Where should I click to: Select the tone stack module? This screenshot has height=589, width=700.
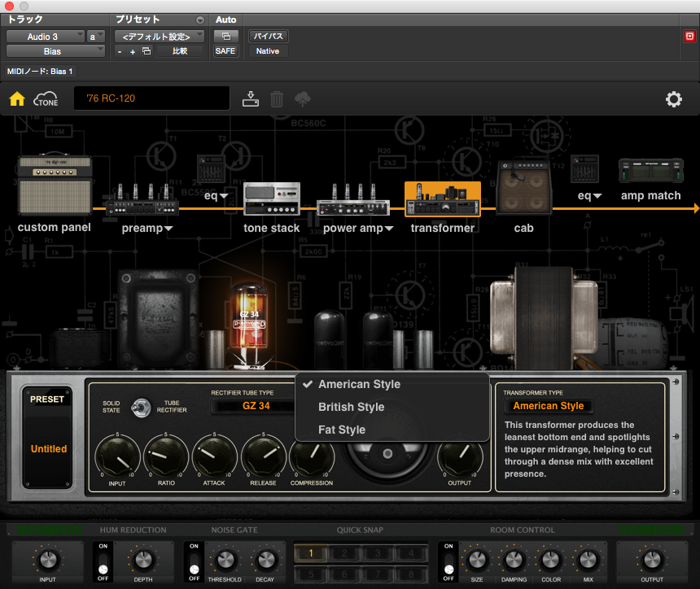point(272,199)
